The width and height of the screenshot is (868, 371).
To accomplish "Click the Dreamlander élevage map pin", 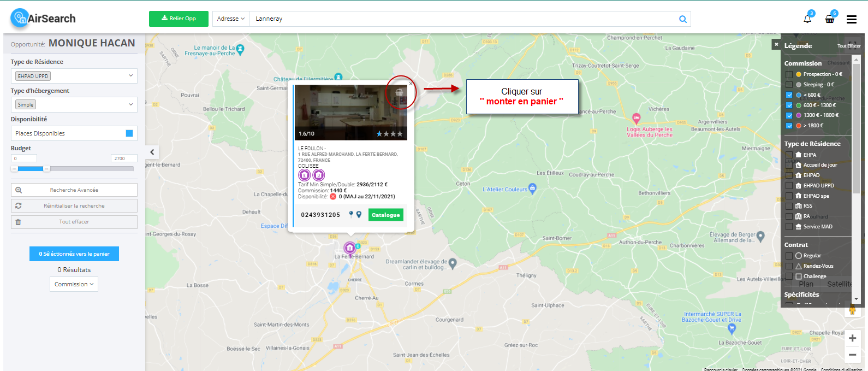I will pos(452,263).
